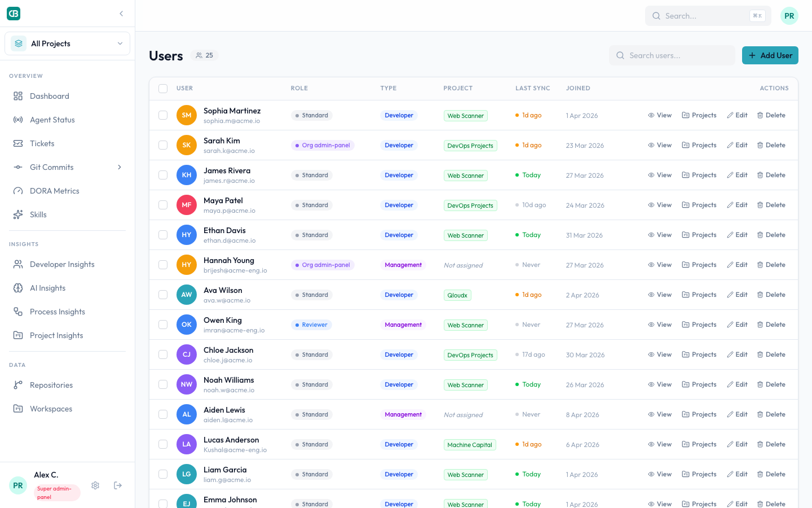The image size is (812, 508).
Task: Open Git Commits in the sidebar
Action: click(52, 167)
